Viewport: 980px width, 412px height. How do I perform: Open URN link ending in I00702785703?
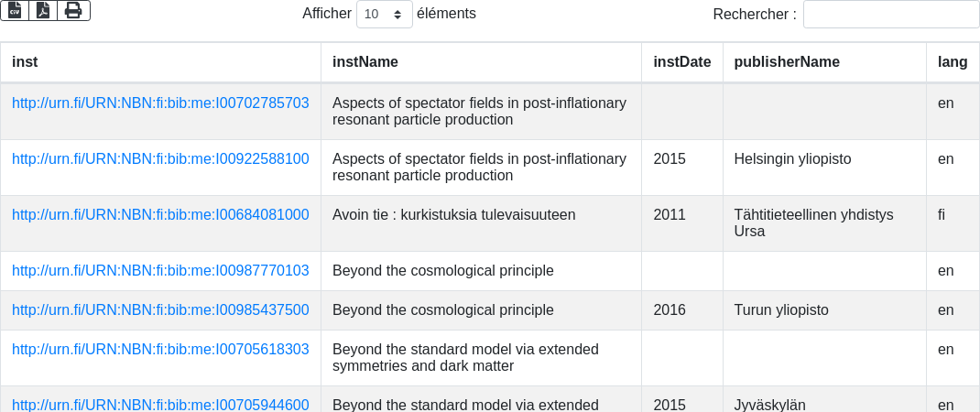(160, 103)
